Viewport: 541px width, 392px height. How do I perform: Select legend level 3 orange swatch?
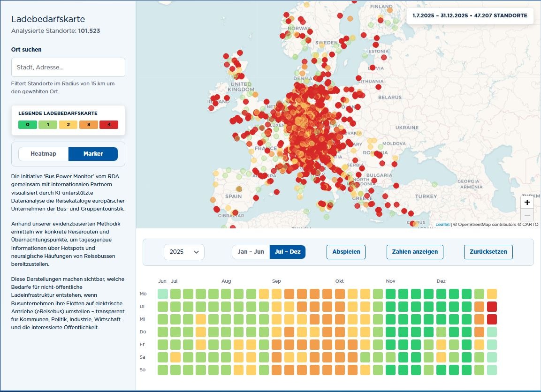[x=89, y=125]
